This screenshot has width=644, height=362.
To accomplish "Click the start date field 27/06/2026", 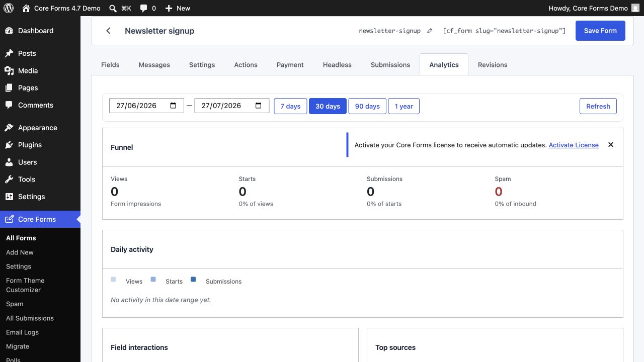I will click(x=146, y=106).
